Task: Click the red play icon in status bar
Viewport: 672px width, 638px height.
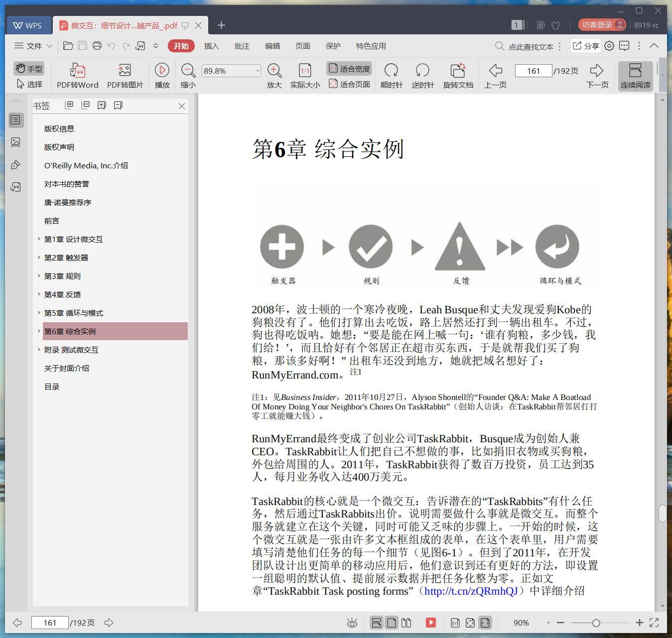Action: point(431,623)
